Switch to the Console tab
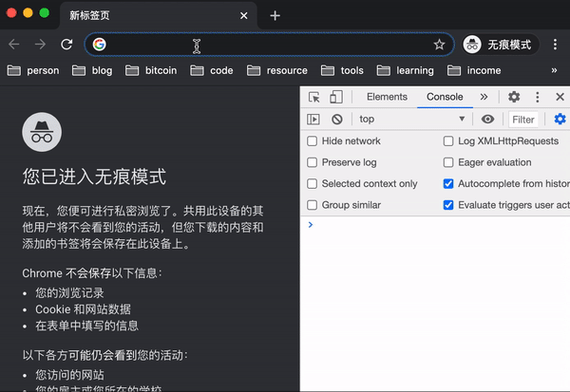Screen dimensions: 570x392 pyautogui.click(x=445, y=97)
